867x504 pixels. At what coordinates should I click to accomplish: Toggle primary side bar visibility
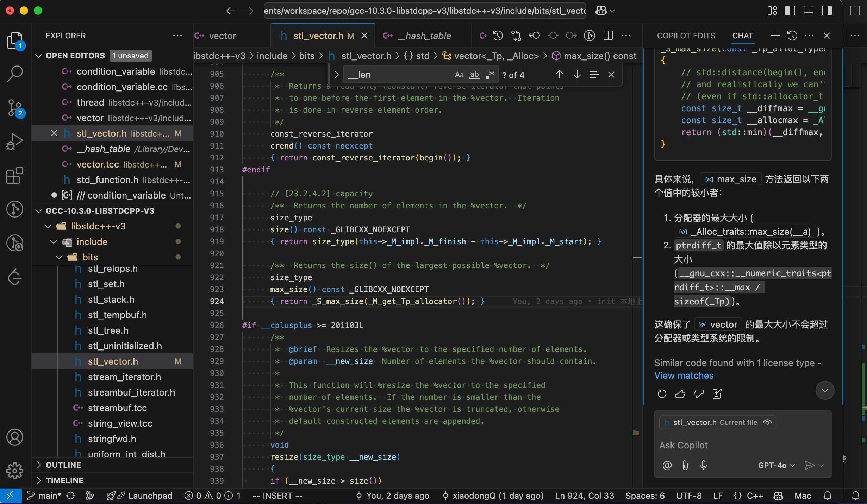click(x=790, y=11)
